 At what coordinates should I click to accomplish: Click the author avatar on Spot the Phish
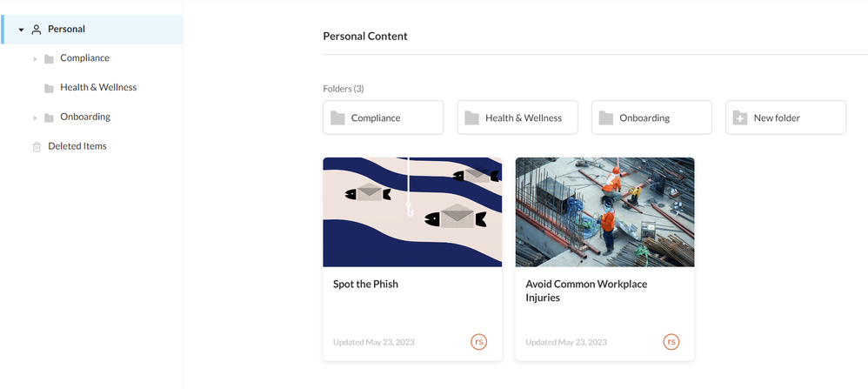478,342
